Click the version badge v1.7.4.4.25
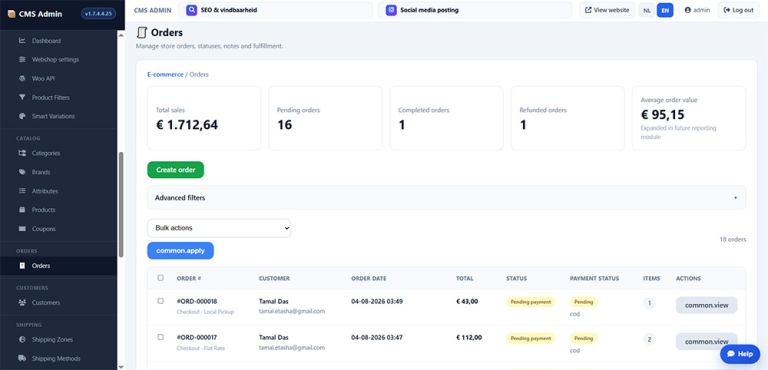The width and height of the screenshot is (768, 370). pos(98,14)
